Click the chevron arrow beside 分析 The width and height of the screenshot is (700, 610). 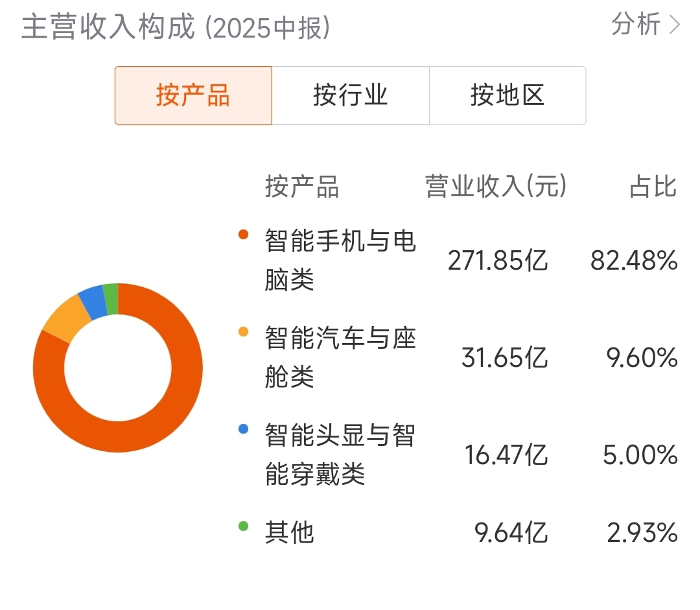(674, 25)
